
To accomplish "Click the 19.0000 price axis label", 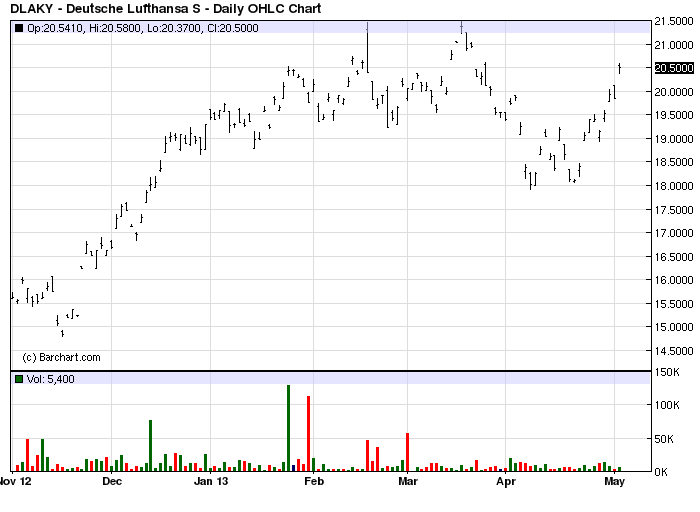I will click(674, 139).
